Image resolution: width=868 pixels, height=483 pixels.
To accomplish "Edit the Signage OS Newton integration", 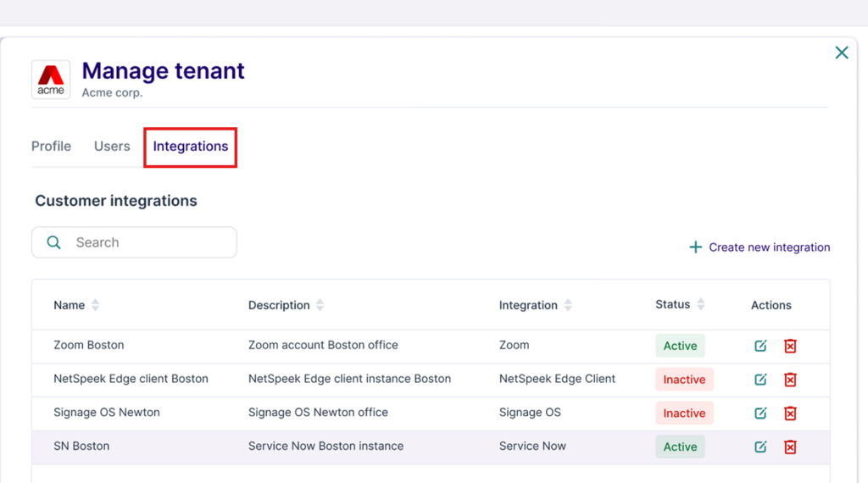I will click(x=760, y=413).
